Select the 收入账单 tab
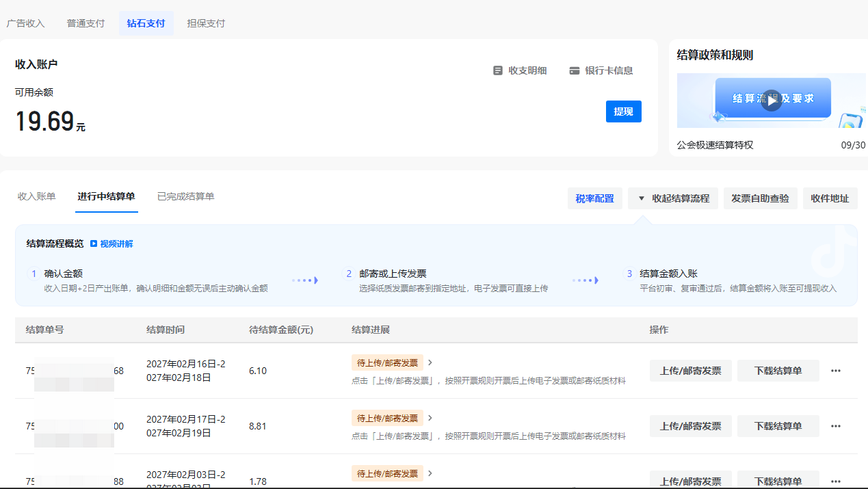Viewport: 868px width, 489px height. click(x=36, y=196)
